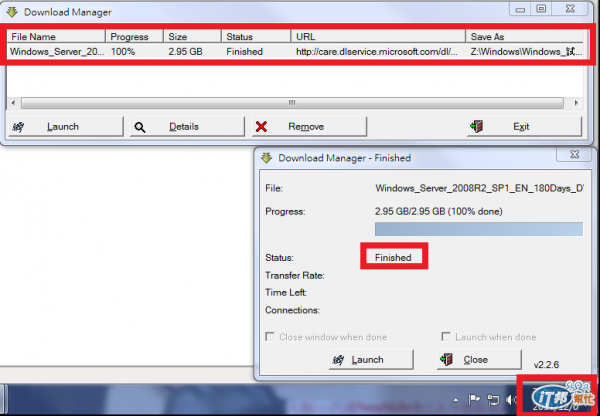600x416 pixels.
Task: Click the 100% progress cell
Action: coord(123,52)
